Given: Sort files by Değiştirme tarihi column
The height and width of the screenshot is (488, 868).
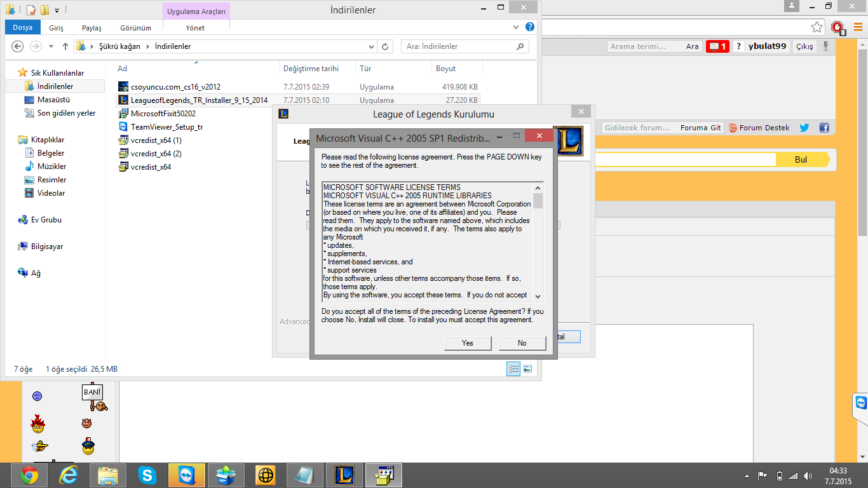Looking at the screenshot, I should tap(311, 69).
